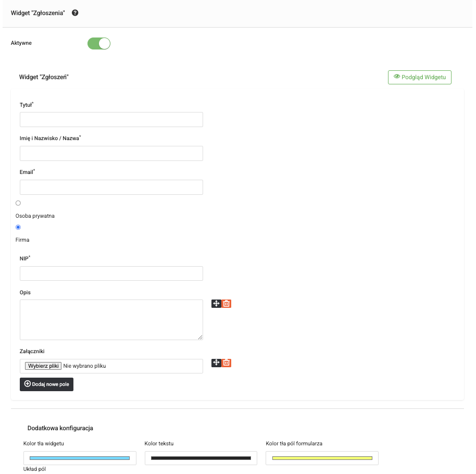Click Wybierz pliki file button
Viewport: 476px width, 474px height.
pos(43,366)
